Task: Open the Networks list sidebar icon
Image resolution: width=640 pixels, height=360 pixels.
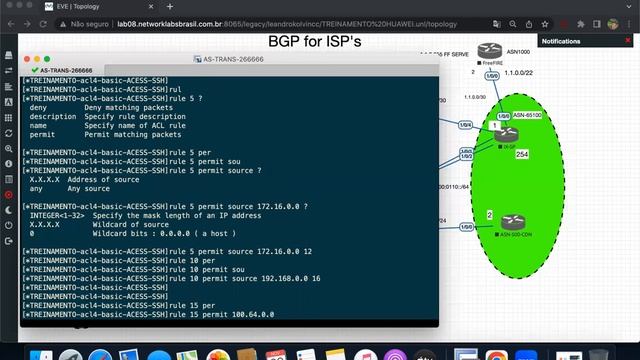Action: point(9,87)
